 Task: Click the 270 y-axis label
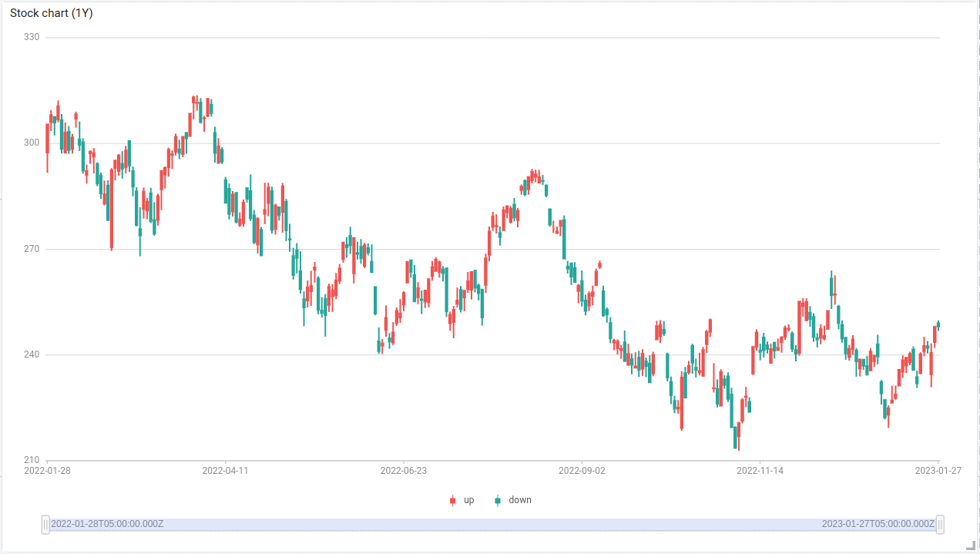click(x=32, y=249)
